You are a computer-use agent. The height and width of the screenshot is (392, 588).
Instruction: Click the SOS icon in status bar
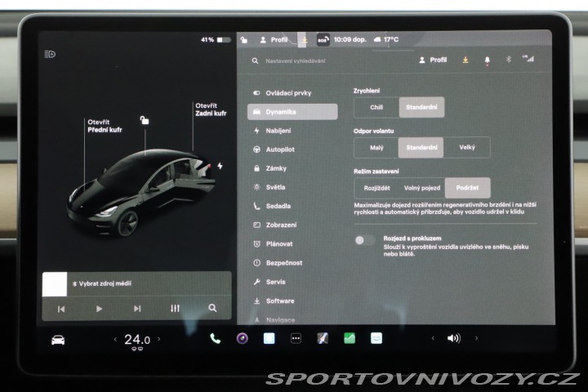pyautogui.click(x=323, y=39)
